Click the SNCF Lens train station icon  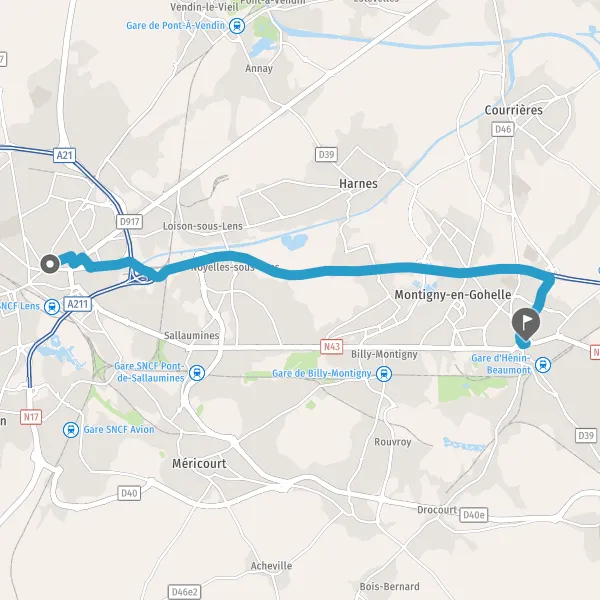click(x=52, y=307)
